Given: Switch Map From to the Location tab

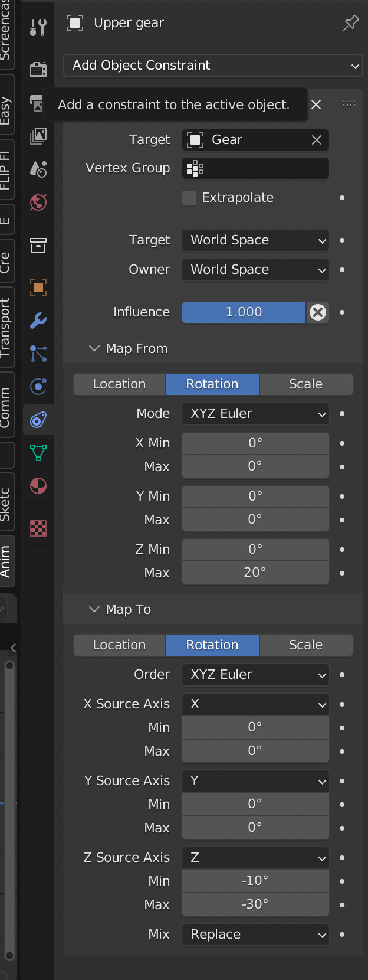Looking at the screenshot, I should pos(119,384).
